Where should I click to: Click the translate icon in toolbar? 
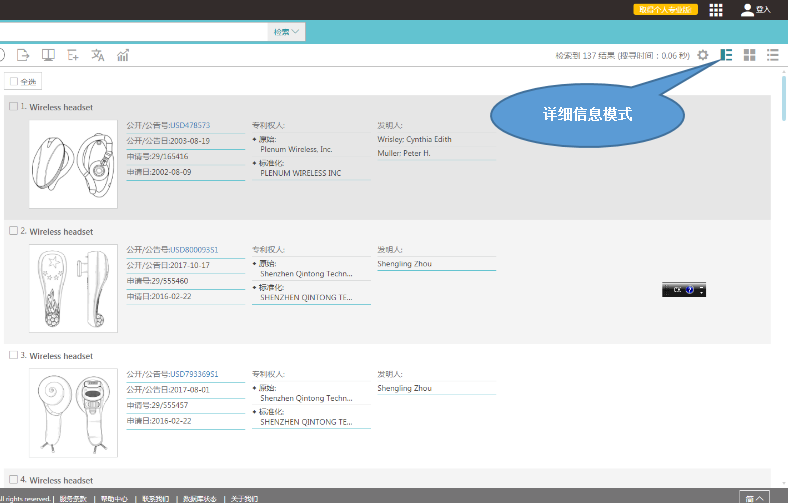click(x=98, y=55)
